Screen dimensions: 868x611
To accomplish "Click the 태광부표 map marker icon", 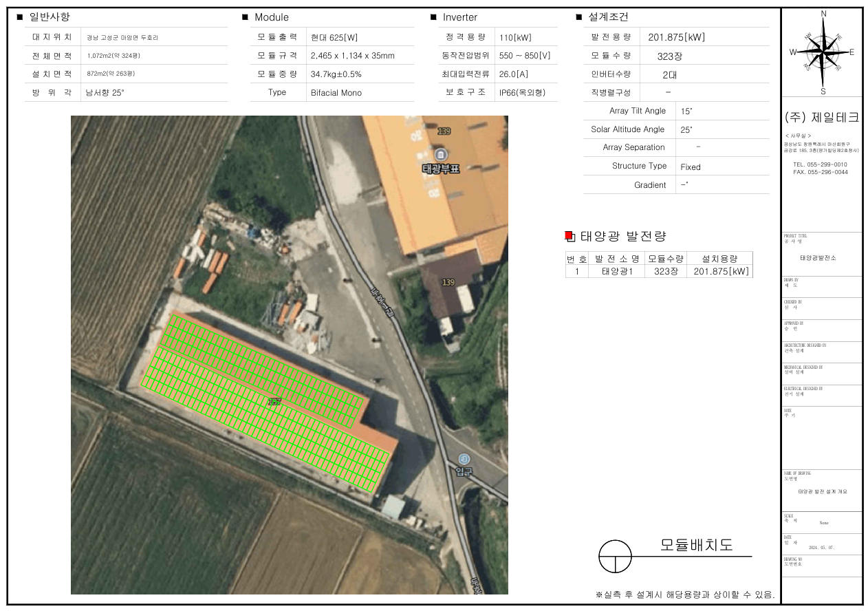I will [x=440, y=153].
